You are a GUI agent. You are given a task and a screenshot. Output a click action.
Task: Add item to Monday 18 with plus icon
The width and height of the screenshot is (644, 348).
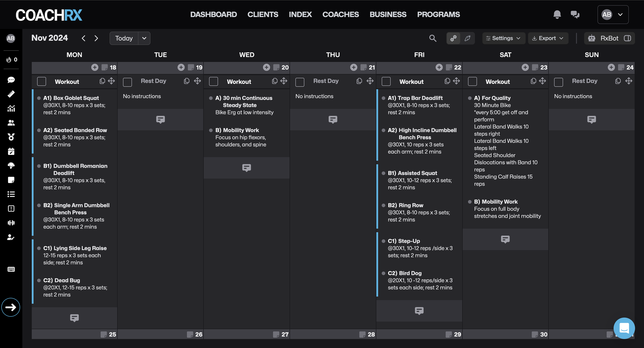95,67
